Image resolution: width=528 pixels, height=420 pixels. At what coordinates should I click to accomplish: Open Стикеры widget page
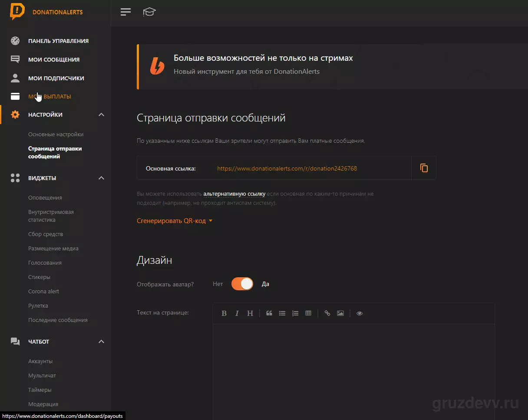point(39,277)
